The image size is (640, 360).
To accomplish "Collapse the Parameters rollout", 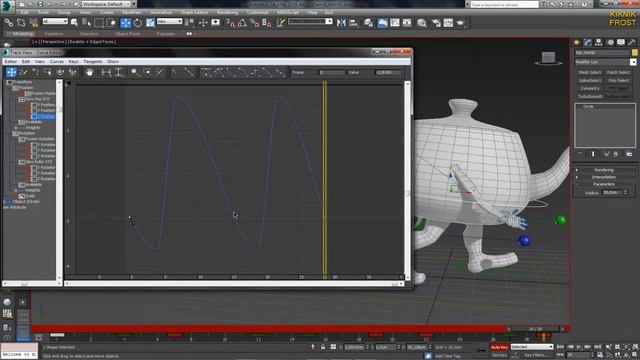I will (x=604, y=184).
